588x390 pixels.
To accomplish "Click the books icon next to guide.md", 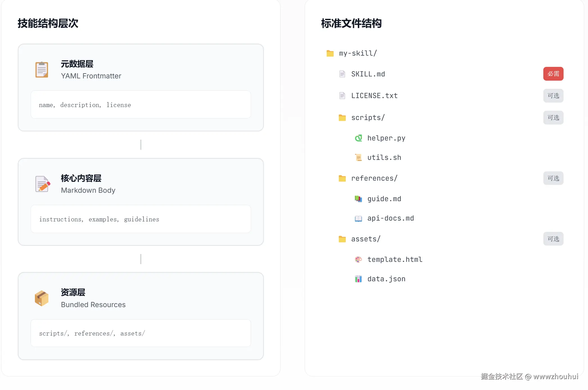I will (358, 199).
